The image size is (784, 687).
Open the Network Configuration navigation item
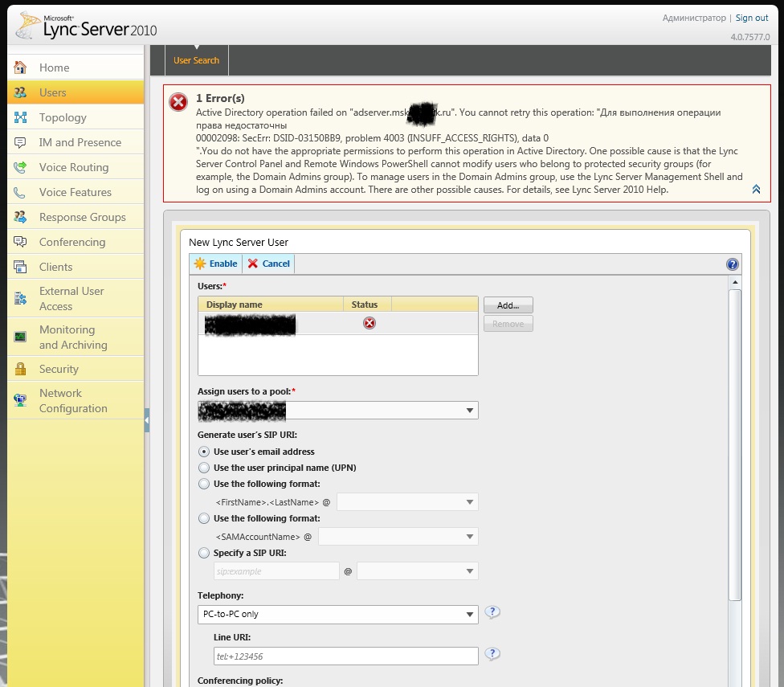tap(76, 400)
